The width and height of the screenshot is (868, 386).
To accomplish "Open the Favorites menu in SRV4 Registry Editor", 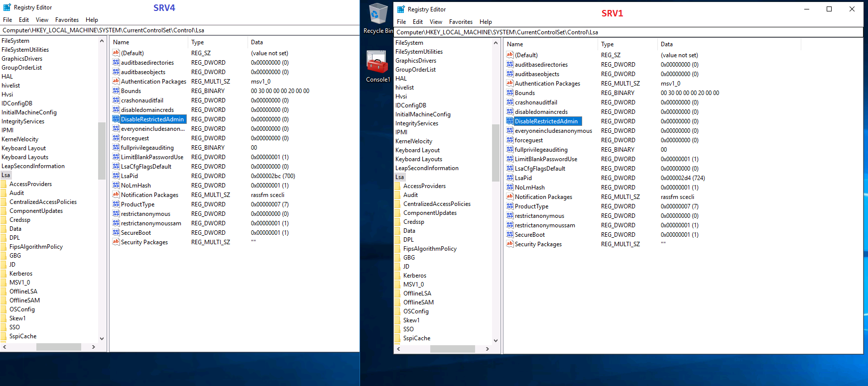I will pos(67,20).
